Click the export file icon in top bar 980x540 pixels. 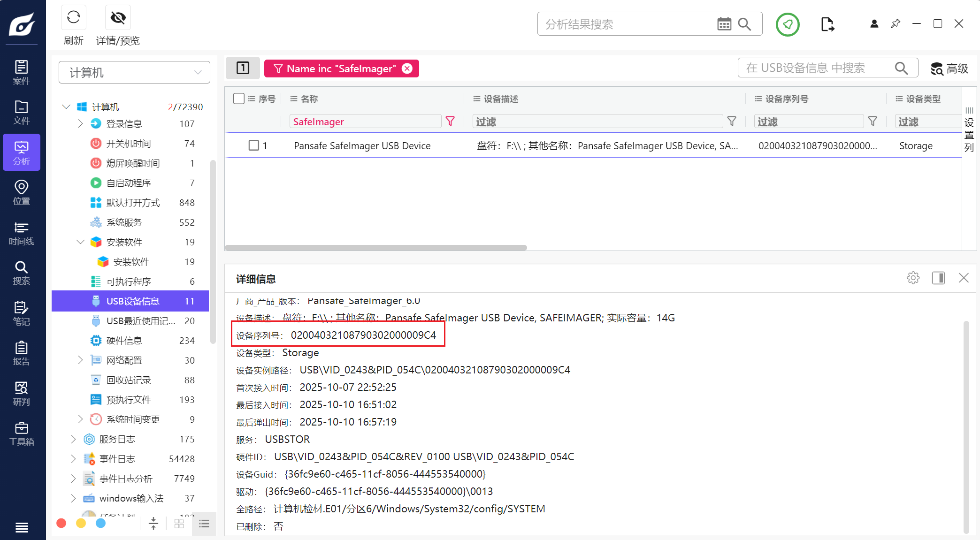(827, 24)
